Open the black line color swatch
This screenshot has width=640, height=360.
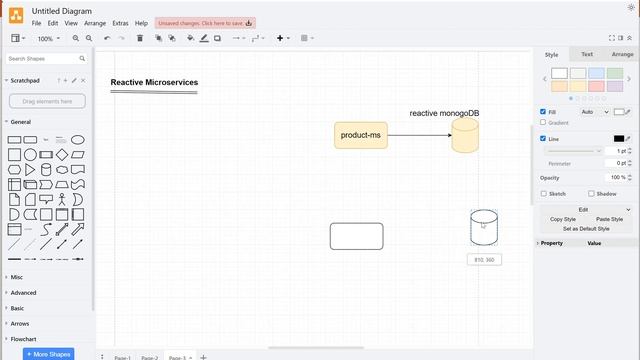(619, 139)
